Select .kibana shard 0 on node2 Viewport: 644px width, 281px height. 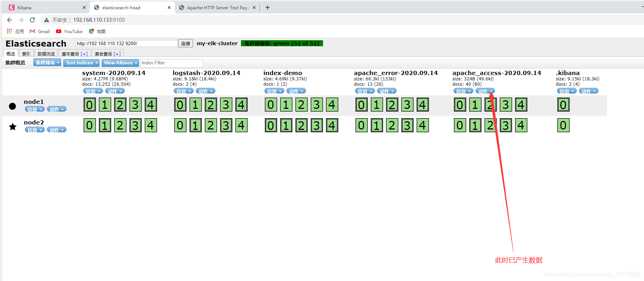tap(563, 126)
